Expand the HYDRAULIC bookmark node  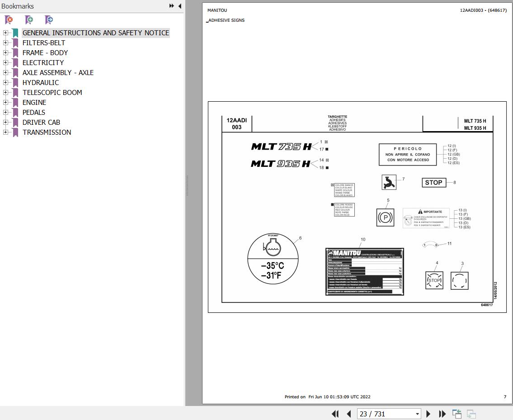pos(5,82)
